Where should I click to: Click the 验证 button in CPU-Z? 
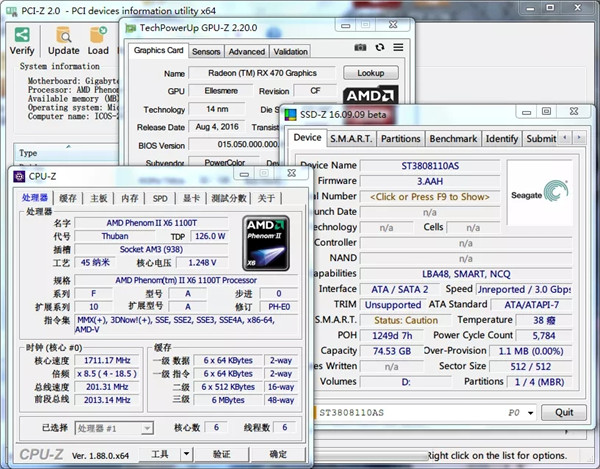220,454
